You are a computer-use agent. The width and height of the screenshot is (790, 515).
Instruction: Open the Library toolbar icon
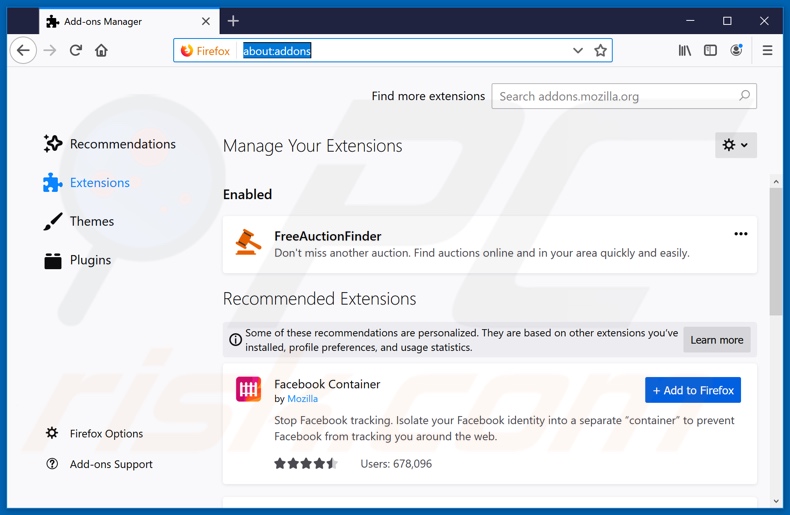[684, 50]
